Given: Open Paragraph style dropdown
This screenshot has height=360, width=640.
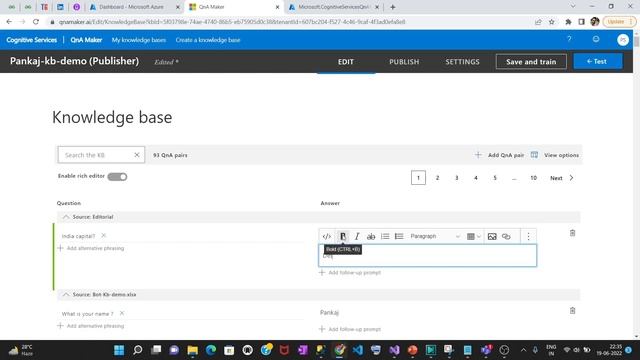Looking at the screenshot, I should (435, 236).
